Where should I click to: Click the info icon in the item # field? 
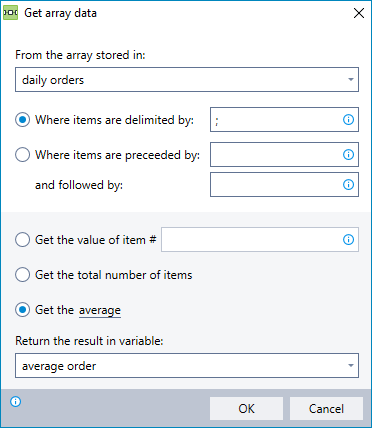point(348,240)
